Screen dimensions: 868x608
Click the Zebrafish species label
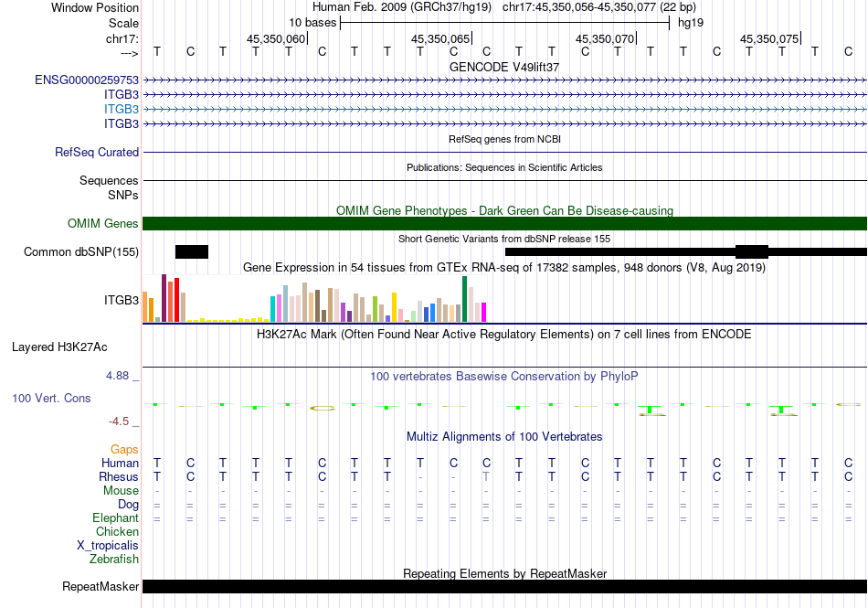coord(114,560)
